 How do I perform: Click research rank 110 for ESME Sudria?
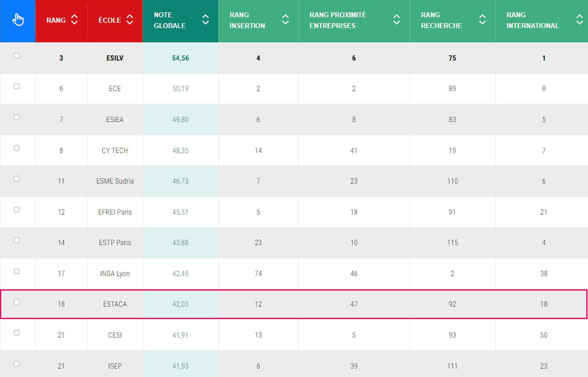453,181
